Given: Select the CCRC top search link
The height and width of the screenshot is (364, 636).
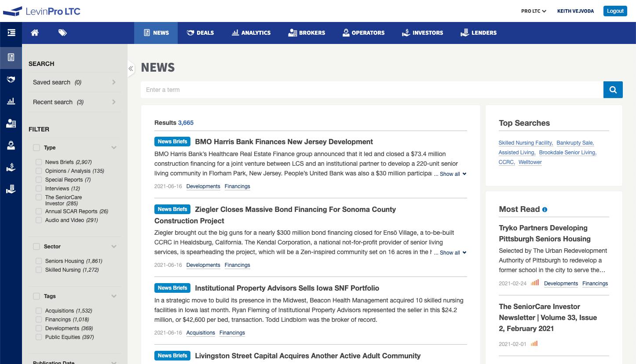Looking at the screenshot, I should (507, 162).
